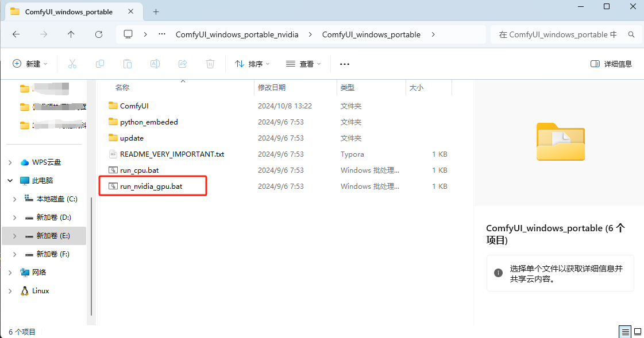The image size is (644, 338).
Task: Open the 新建 dropdown menu
Action: click(x=30, y=64)
